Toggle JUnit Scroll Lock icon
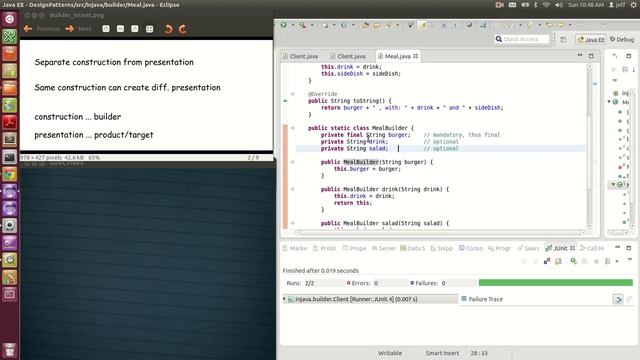The width and height of the screenshot is (640, 360). 558,261
